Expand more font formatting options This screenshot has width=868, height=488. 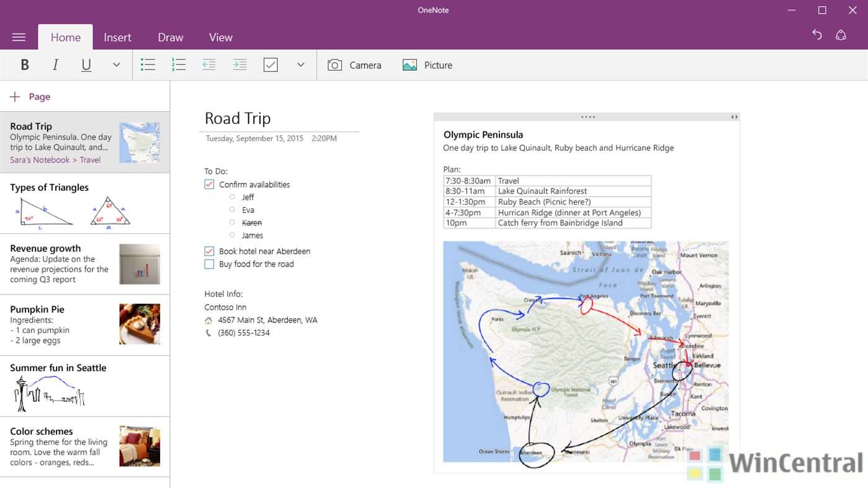click(116, 65)
